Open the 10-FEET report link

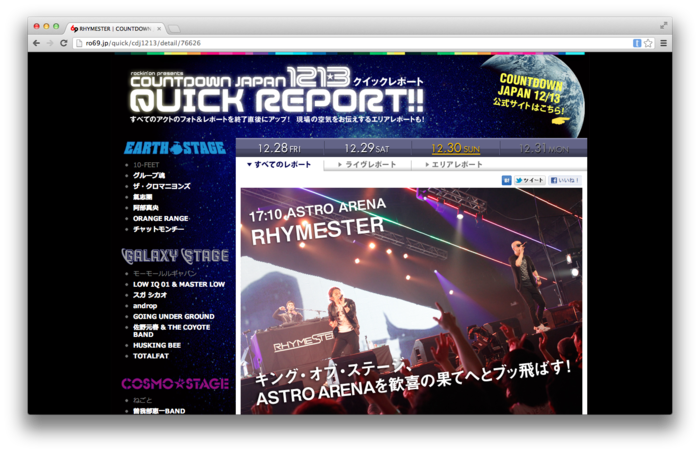coord(146,165)
